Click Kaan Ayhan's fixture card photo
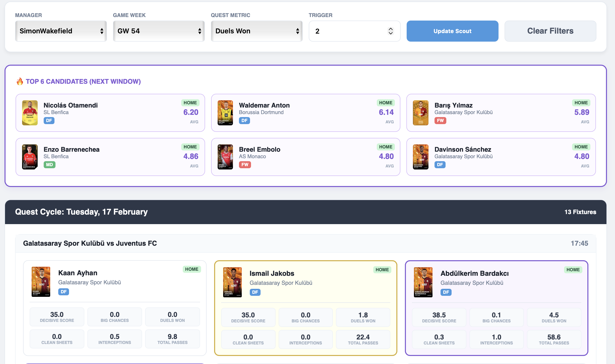Viewport: 615px width, 364px height. coord(41,282)
